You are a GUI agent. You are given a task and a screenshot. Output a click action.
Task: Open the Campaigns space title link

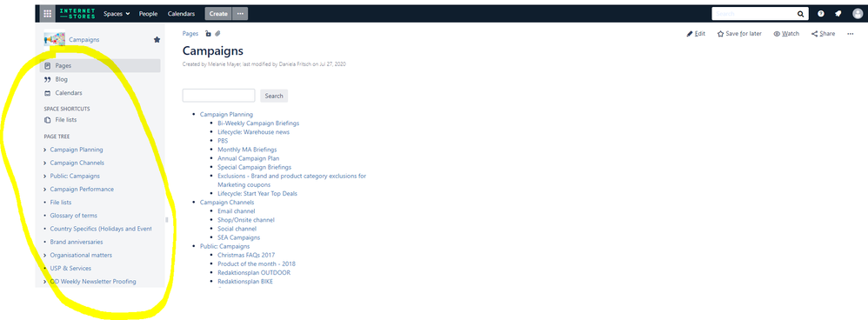click(84, 40)
